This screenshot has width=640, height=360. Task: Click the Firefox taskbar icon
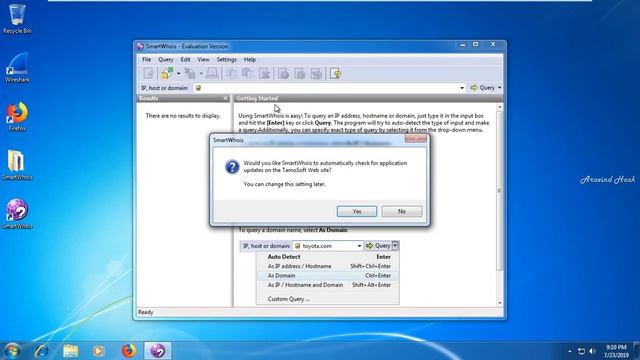tap(129, 351)
